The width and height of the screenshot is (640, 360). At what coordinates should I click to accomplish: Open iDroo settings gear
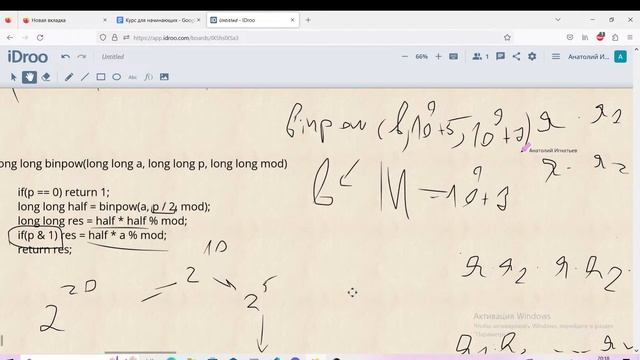pyautogui.click(x=532, y=56)
